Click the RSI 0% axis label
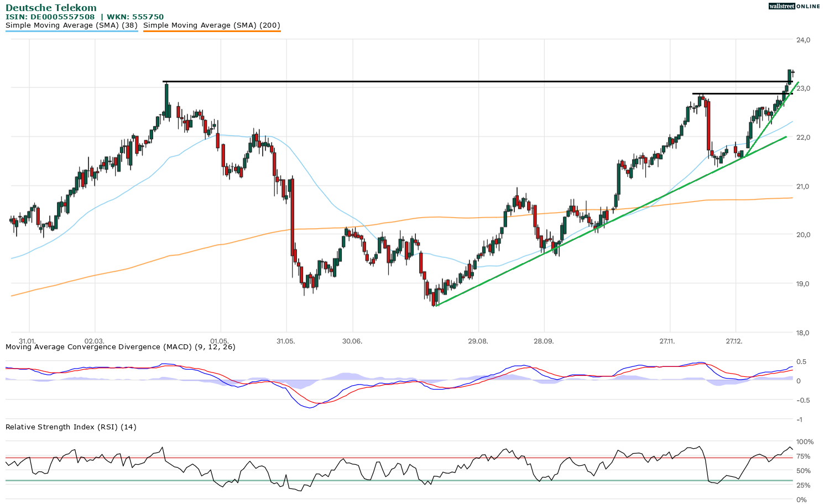The width and height of the screenshot is (824, 504). pos(801,500)
